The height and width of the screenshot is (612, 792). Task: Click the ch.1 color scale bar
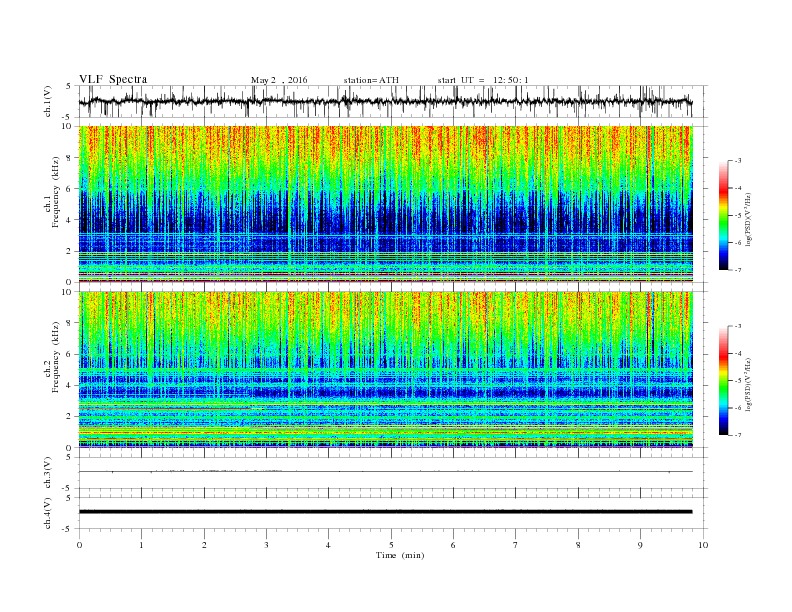coord(723,216)
